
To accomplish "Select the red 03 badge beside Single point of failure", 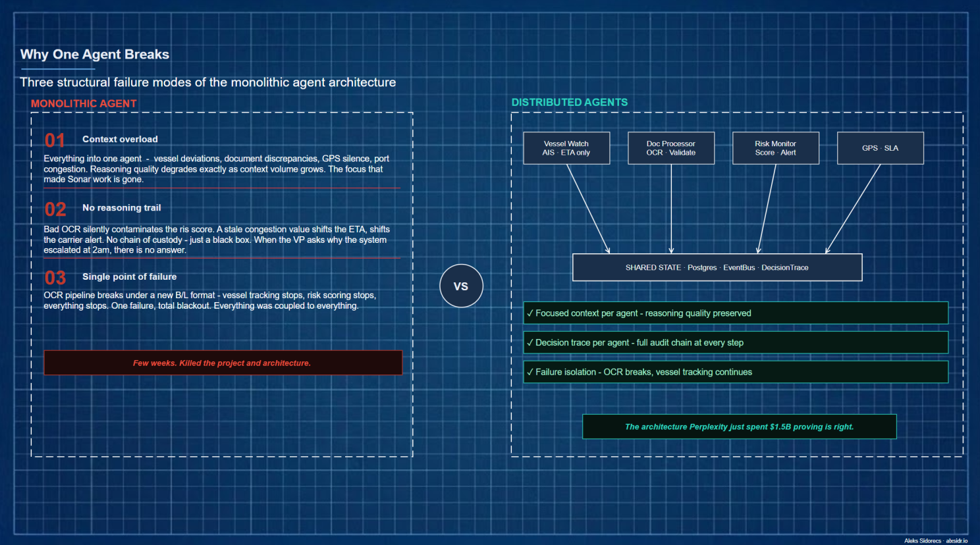I will tap(55, 278).
